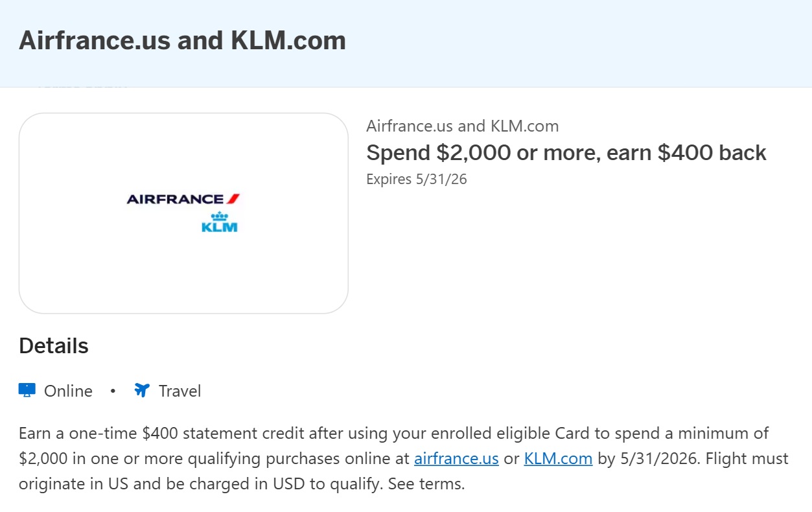Click the dot separator between Online and Travel
The height and width of the screenshot is (512, 812).
click(112, 391)
